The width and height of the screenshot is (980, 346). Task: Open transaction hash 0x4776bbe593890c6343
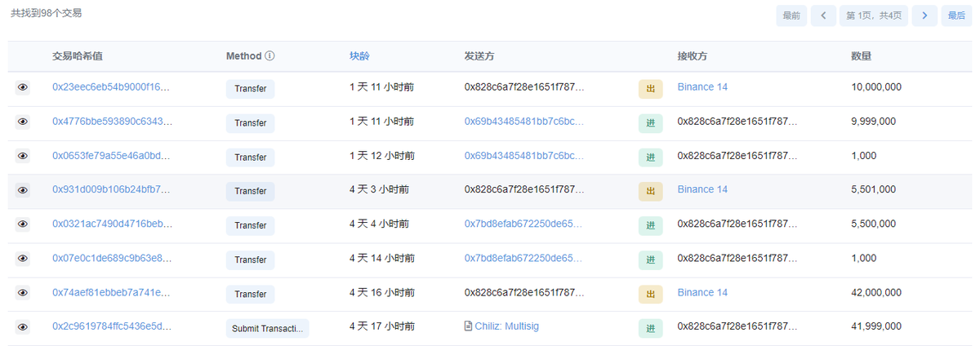(x=112, y=121)
